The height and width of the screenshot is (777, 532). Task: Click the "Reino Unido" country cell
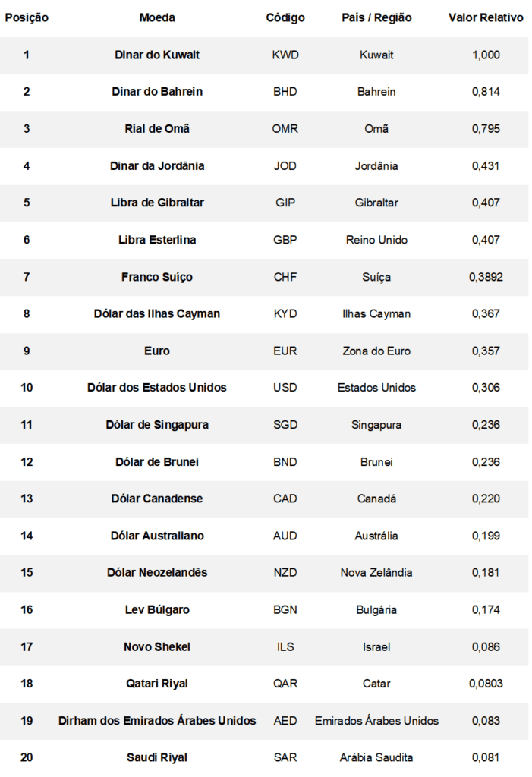tap(376, 240)
